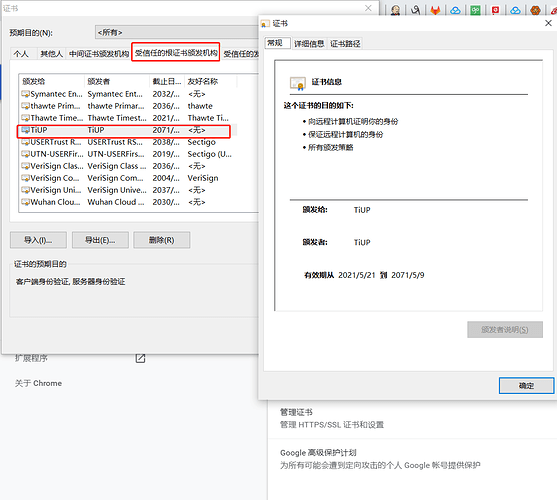Click the 'VeriSign' friendly name cell
Screen dimensions: 557x500
tap(203, 178)
